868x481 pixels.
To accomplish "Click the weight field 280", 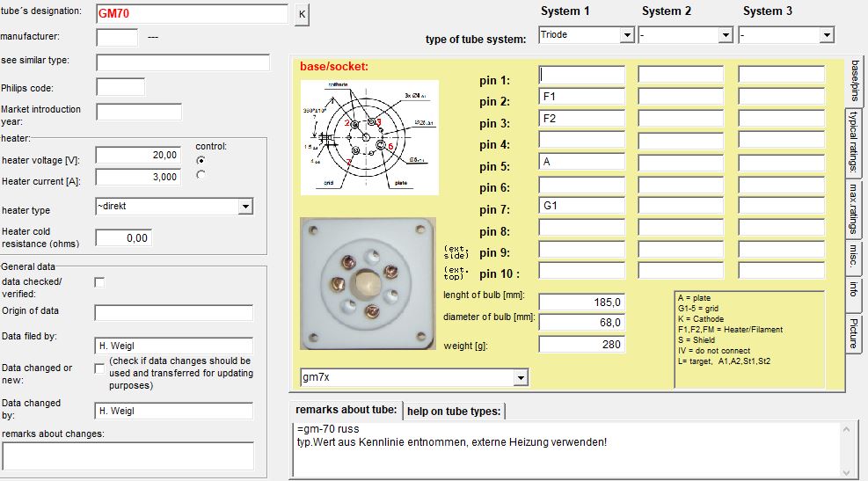I will point(582,345).
